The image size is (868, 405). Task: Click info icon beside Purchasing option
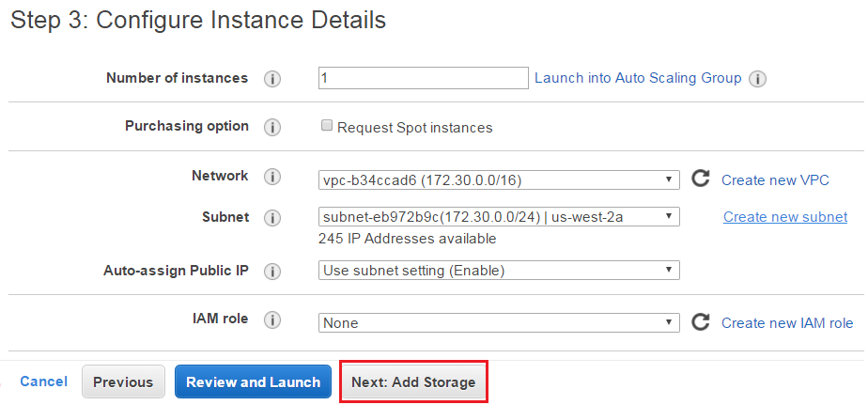point(272,127)
